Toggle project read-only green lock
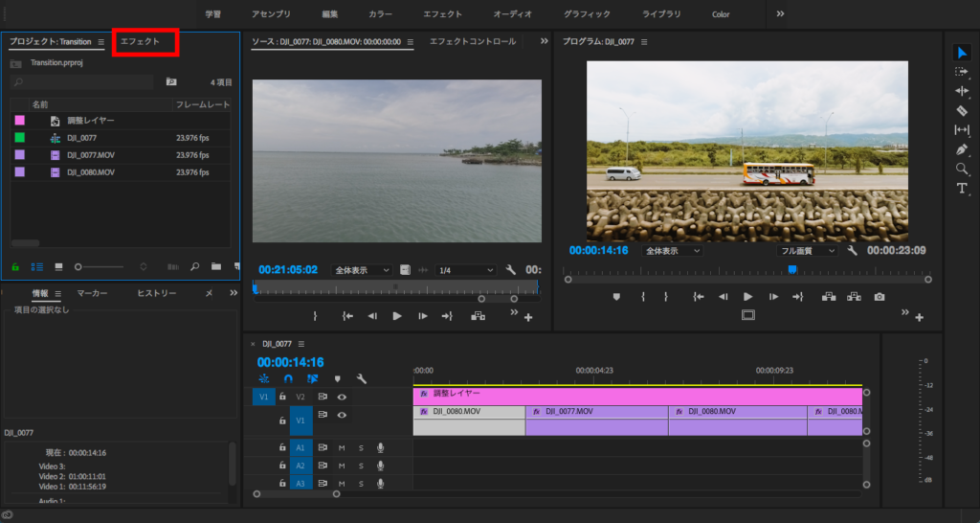Screen dimensions: 980x523 pyautogui.click(x=15, y=267)
